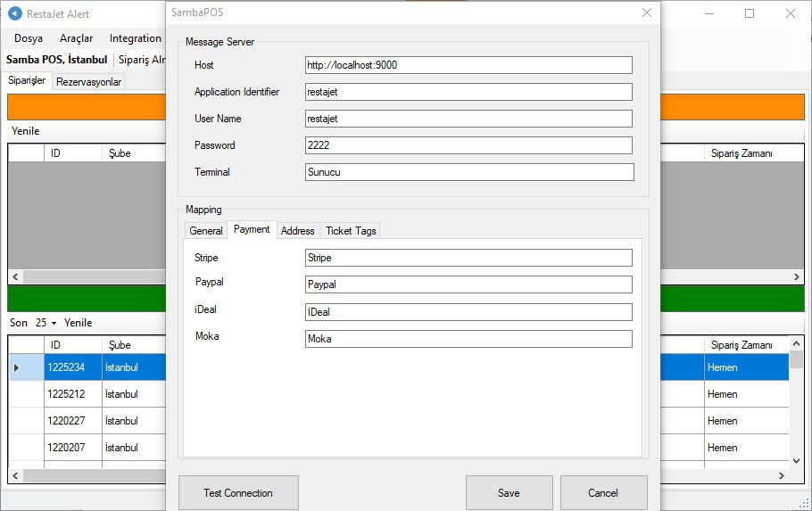The image size is (812, 511).
Task: Click the Save button
Action: (509, 492)
